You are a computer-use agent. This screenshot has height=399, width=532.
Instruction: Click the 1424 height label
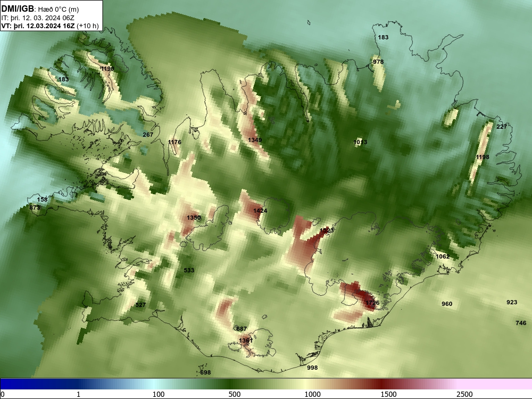click(260, 211)
